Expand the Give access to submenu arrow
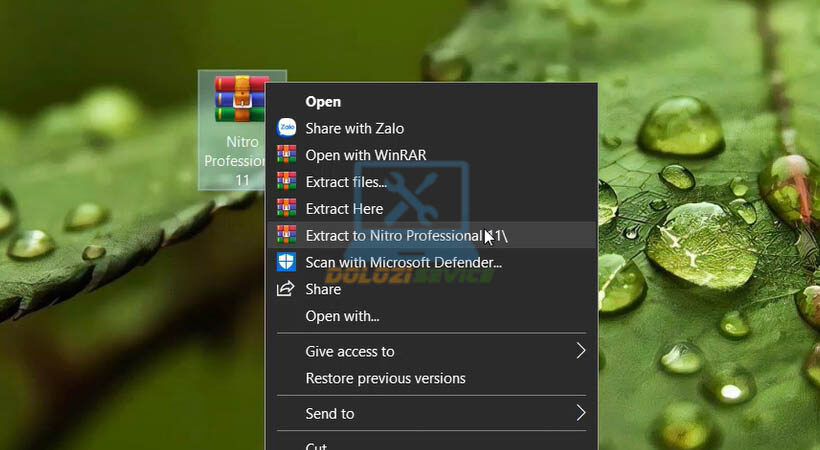Screen dimensions: 820x450 click(580, 351)
